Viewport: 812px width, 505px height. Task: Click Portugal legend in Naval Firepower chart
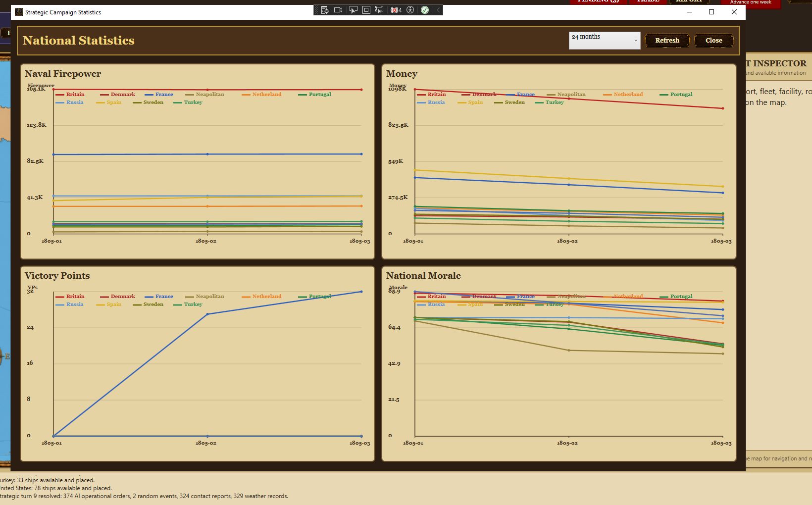pyautogui.click(x=314, y=95)
